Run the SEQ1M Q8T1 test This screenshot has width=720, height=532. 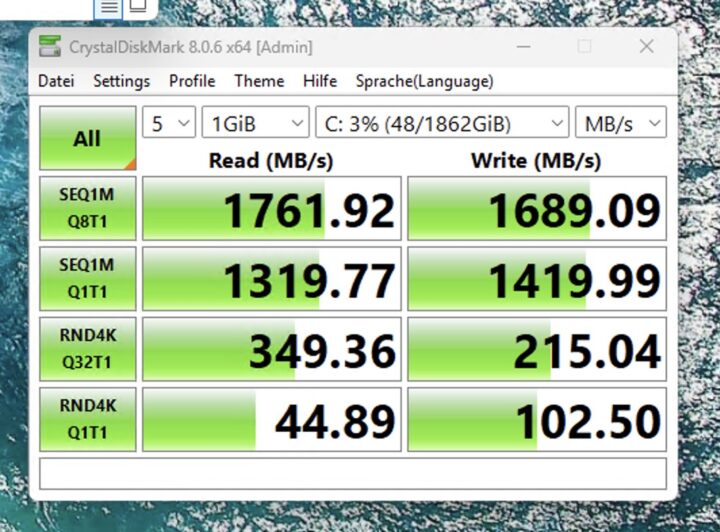pos(87,209)
